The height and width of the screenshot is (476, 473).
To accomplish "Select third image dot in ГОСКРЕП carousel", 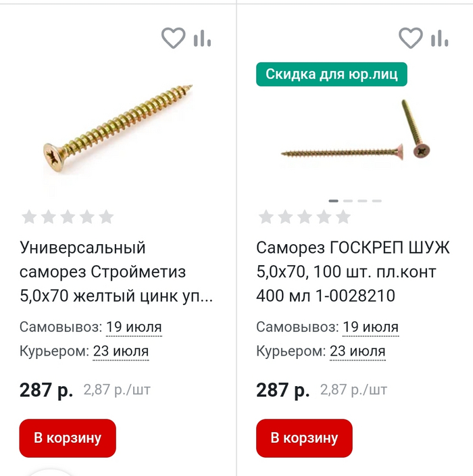I will click(363, 201).
